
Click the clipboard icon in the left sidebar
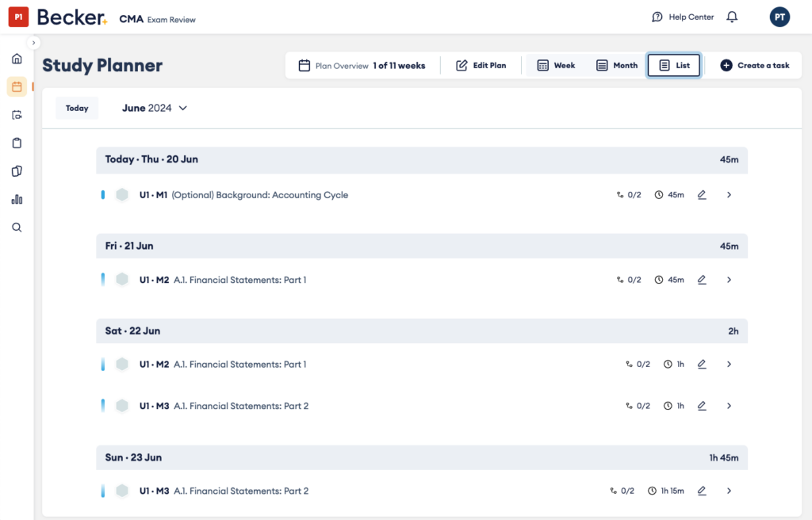[x=16, y=143]
